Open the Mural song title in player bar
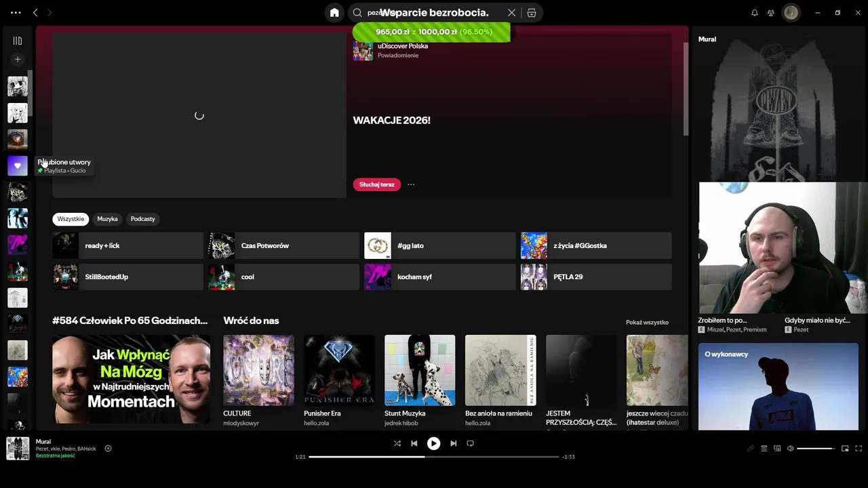 pyautogui.click(x=43, y=441)
